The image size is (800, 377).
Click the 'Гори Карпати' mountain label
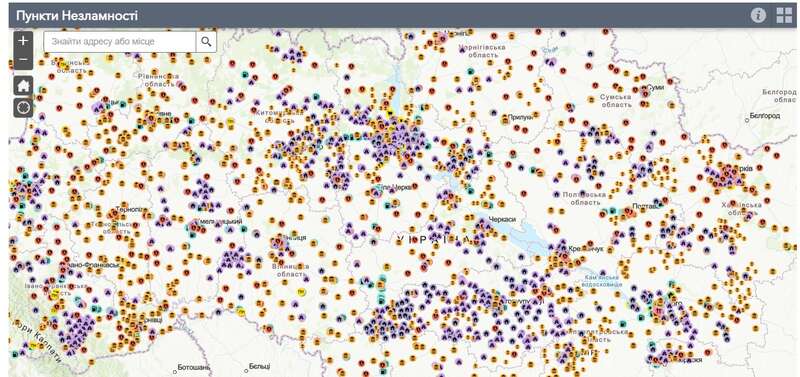click(x=37, y=342)
